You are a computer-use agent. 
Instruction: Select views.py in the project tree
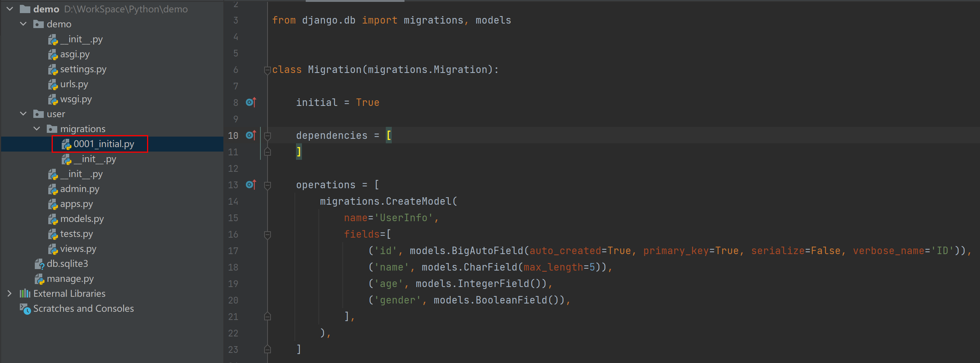tap(78, 249)
